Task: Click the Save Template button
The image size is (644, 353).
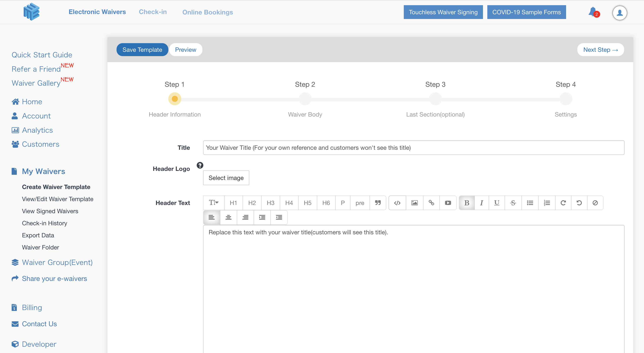Action: click(142, 50)
